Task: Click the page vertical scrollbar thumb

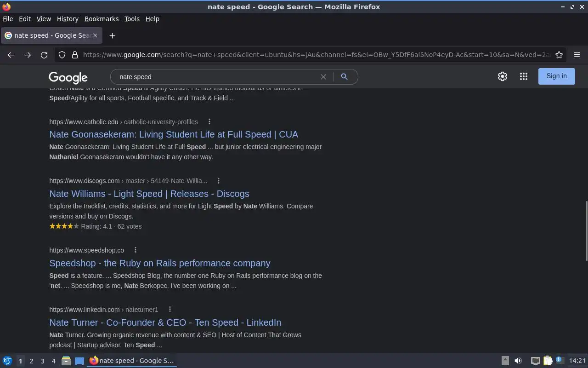Action: (586, 231)
